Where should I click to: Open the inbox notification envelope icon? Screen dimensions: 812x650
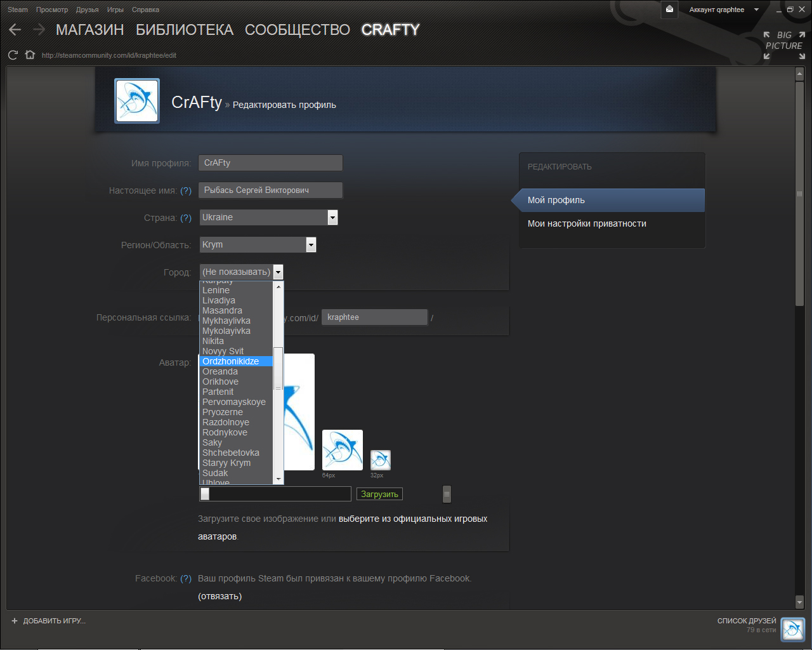[x=669, y=10]
